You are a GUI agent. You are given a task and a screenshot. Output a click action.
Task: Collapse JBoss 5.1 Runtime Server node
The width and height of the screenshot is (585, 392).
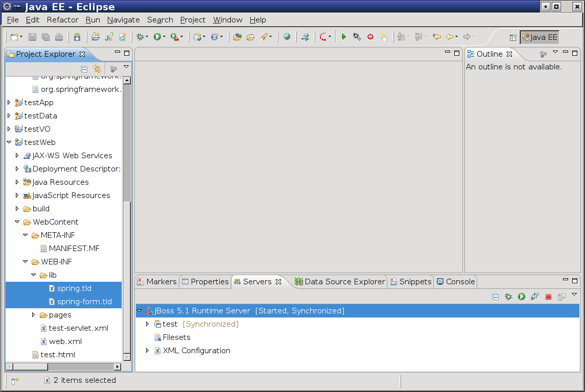point(139,311)
